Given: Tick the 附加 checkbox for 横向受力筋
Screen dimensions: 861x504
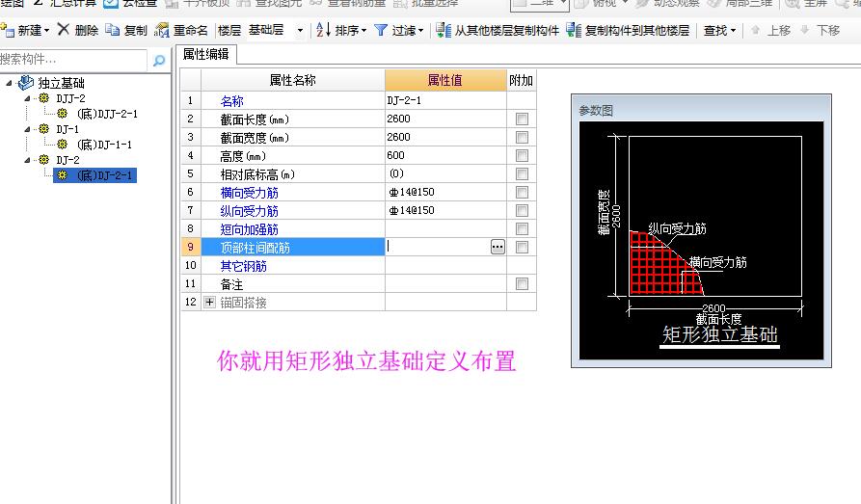Looking at the screenshot, I should 522,192.
